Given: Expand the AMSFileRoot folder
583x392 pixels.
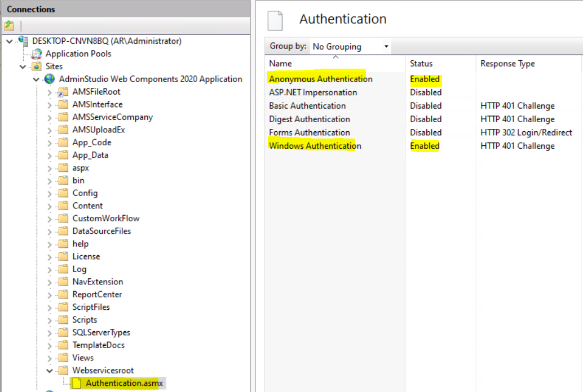Looking at the screenshot, I should tap(50, 92).
